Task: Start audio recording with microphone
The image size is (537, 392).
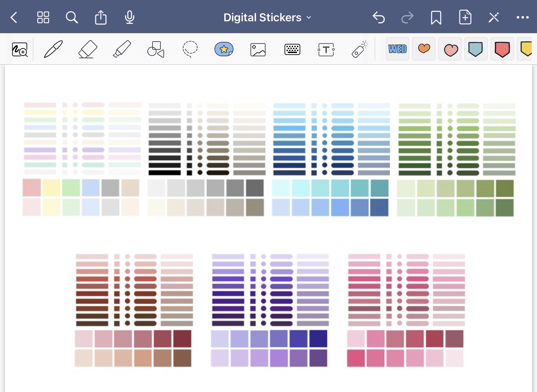Action: click(x=130, y=17)
